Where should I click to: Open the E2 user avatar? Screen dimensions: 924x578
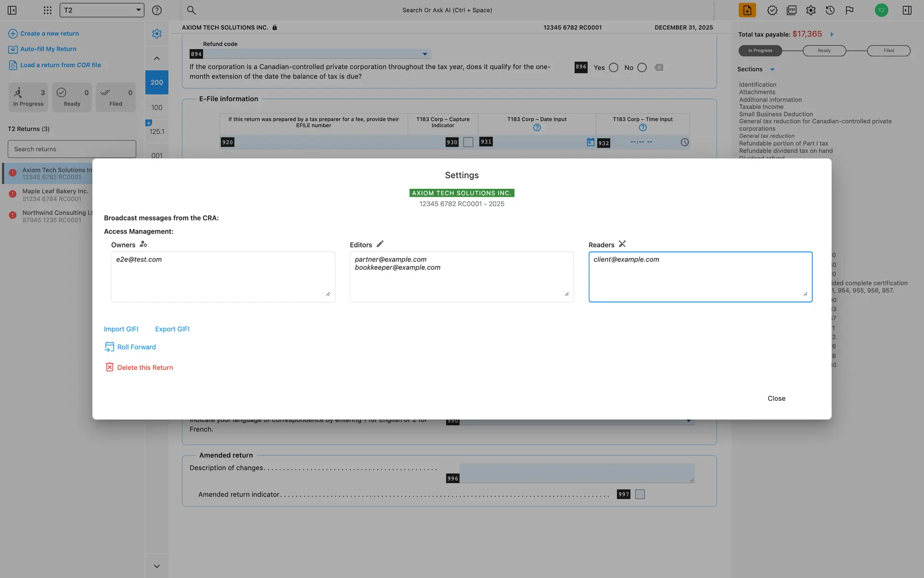tap(881, 10)
